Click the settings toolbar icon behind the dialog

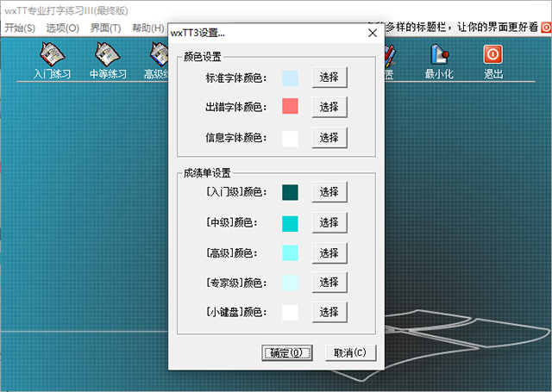pyautogui.click(x=389, y=61)
